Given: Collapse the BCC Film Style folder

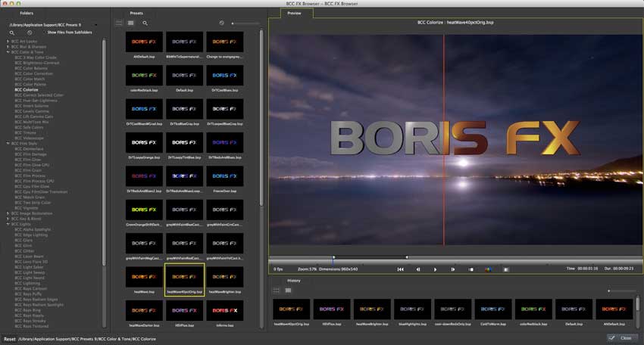Looking at the screenshot, I should click(x=8, y=144).
